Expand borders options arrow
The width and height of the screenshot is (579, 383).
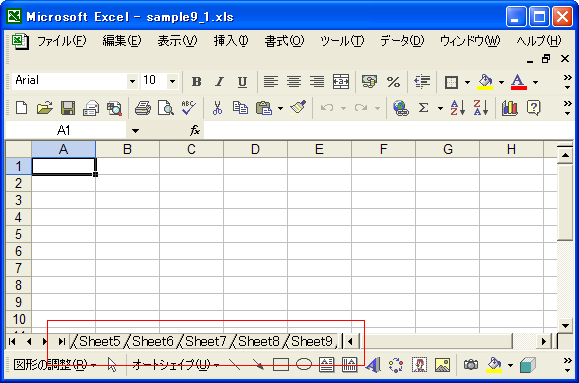point(467,82)
